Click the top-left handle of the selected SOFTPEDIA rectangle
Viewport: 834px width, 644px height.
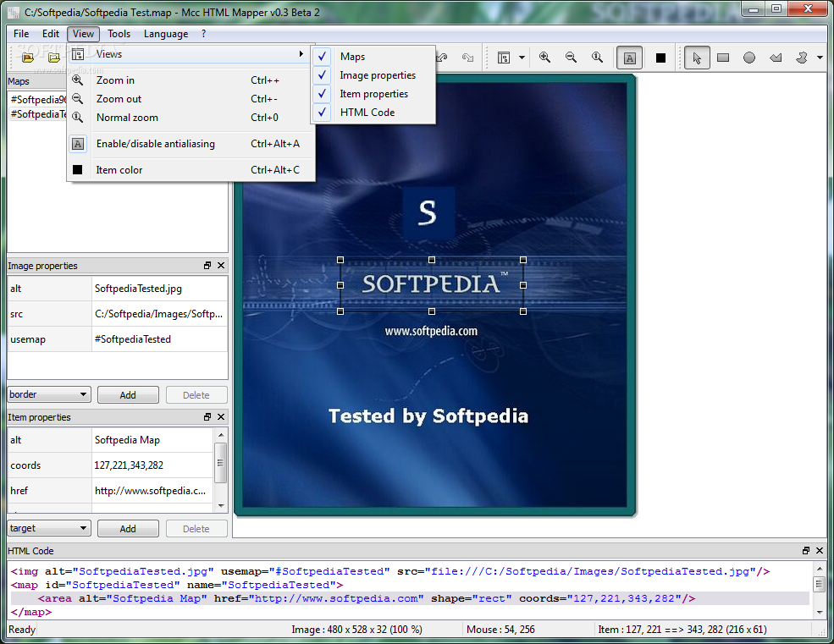[340, 260]
